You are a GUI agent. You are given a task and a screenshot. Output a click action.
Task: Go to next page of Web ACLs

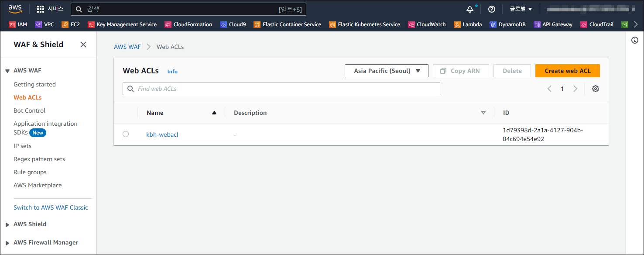coord(575,89)
